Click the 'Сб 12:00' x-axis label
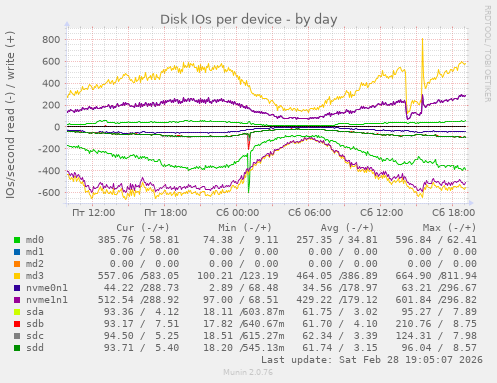This screenshot has width=497, height=383. [x=381, y=213]
